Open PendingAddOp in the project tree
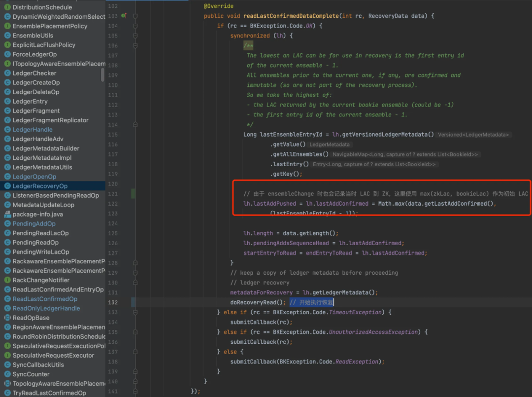Viewport: 532px width, 397px height. pyautogui.click(x=34, y=224)
